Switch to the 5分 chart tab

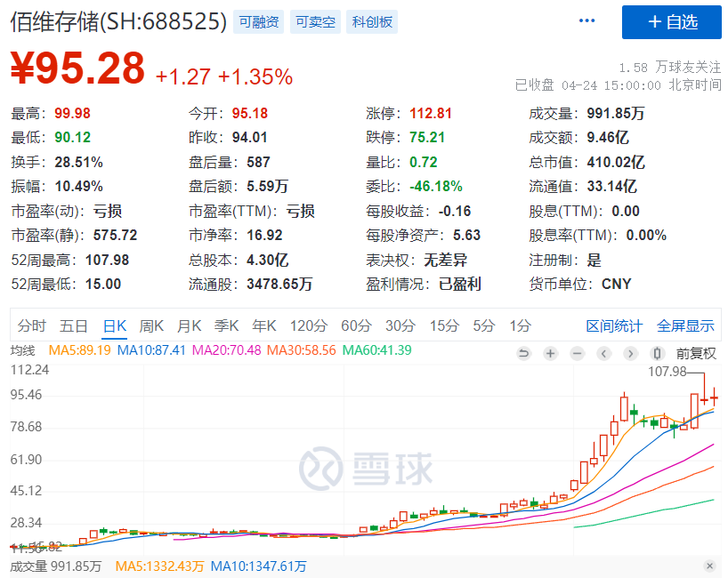[x=484, y=326]
